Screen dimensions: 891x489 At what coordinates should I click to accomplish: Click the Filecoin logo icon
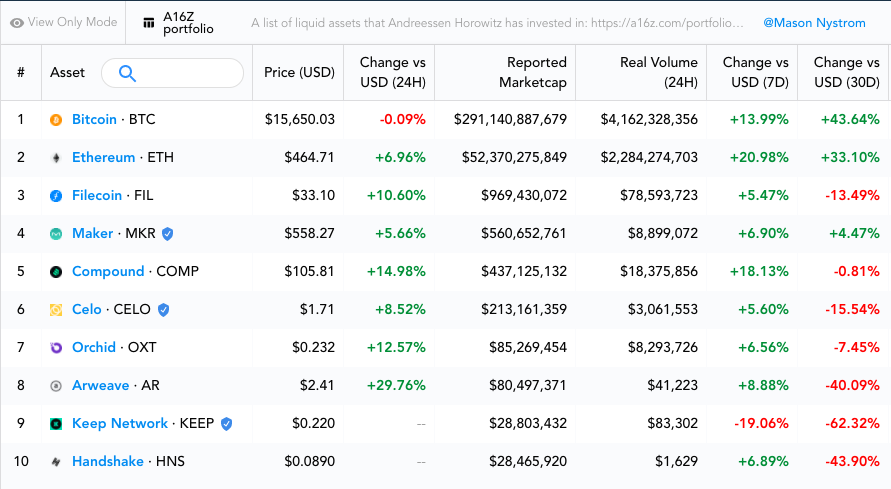pyautogui.click(x=56, y=196)
